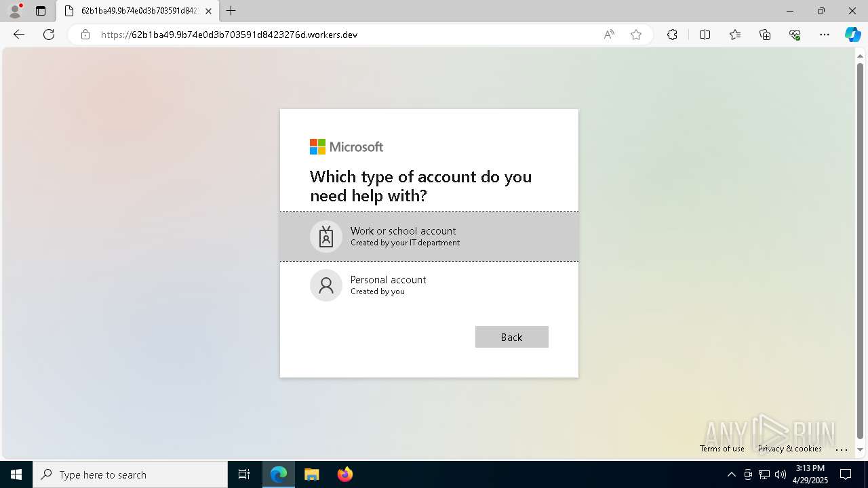The image size is (868, 488).
Task: Open the tab actions menu icon
Action: coord(41,11)
